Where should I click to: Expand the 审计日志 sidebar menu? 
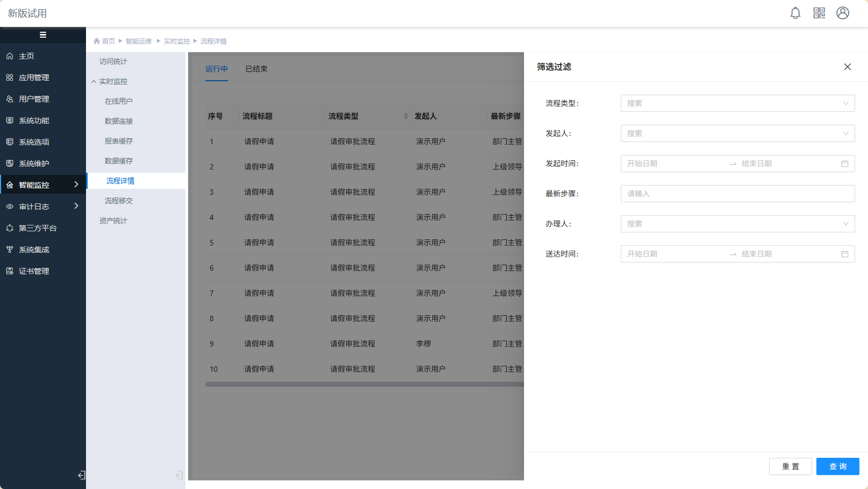click(x=43, y=207)
